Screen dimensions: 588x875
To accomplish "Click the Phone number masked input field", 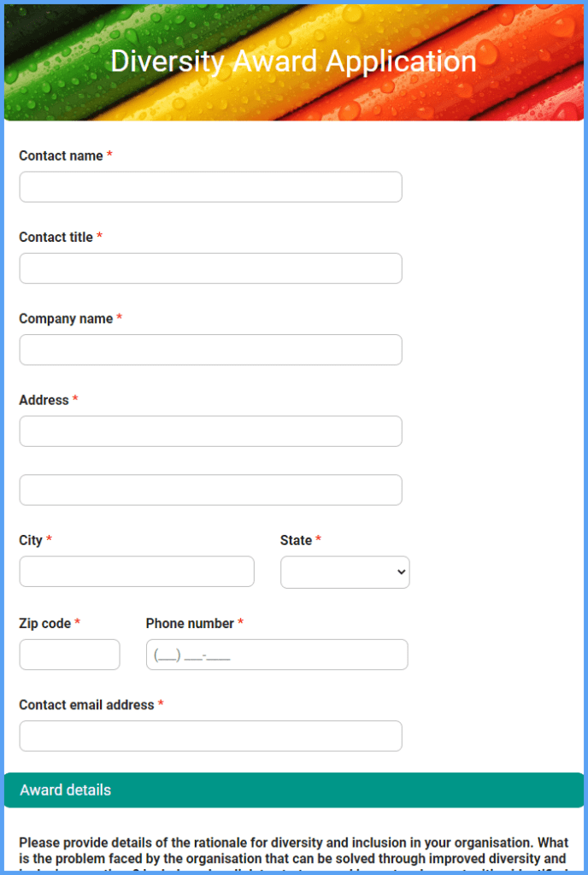I will (x=276, y=654).
